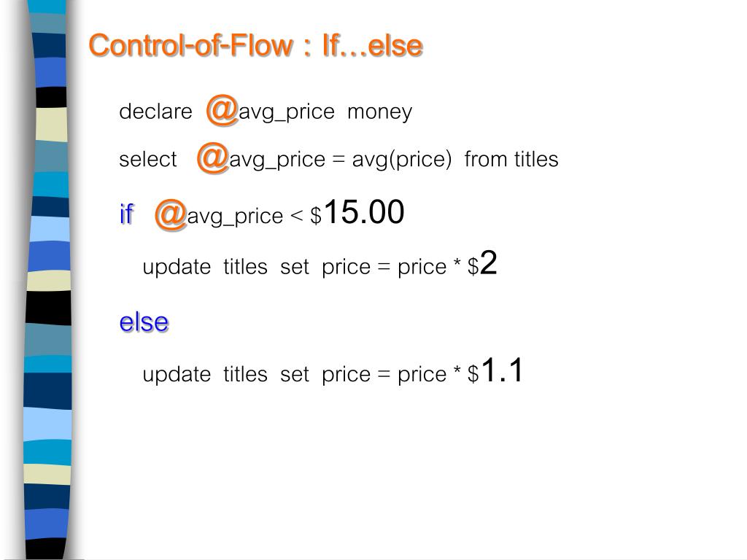This screenshot has height=560, width=747.
Task: Click the large 15.00 value
Action: point(364,212)
